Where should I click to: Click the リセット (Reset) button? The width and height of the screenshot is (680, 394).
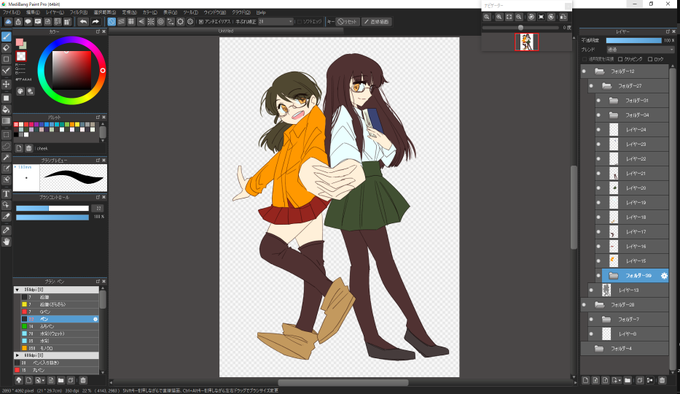[x=348, y=21]
